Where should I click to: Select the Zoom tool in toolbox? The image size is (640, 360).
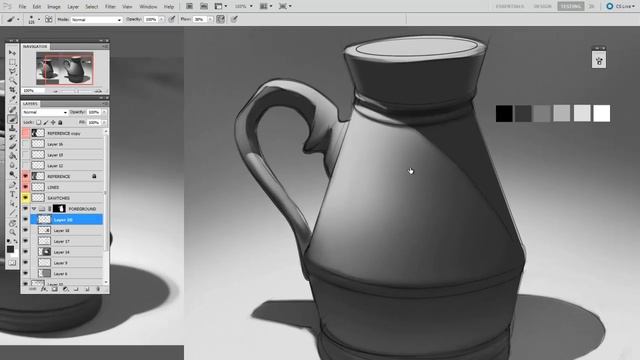pos(12,232)
